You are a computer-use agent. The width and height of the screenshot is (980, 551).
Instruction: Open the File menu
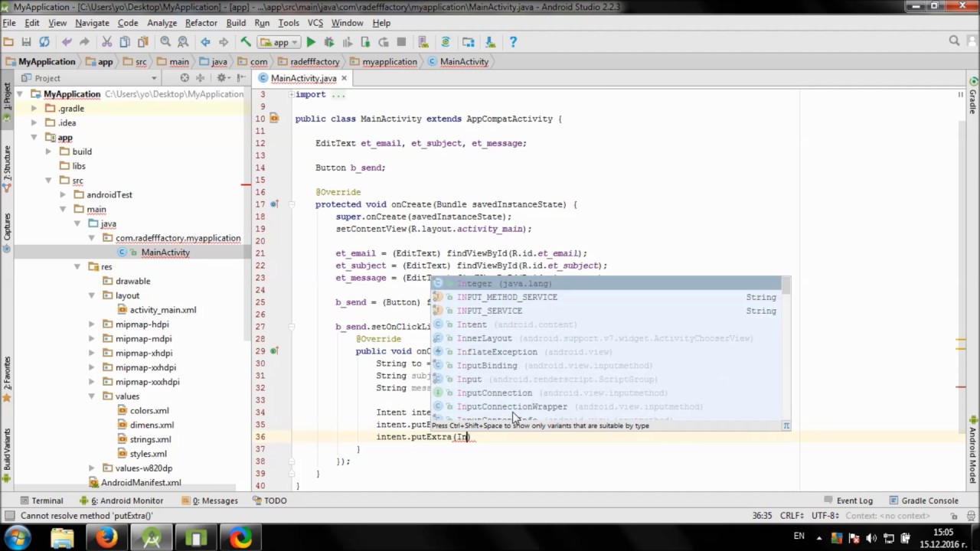[x=9, y=23]
